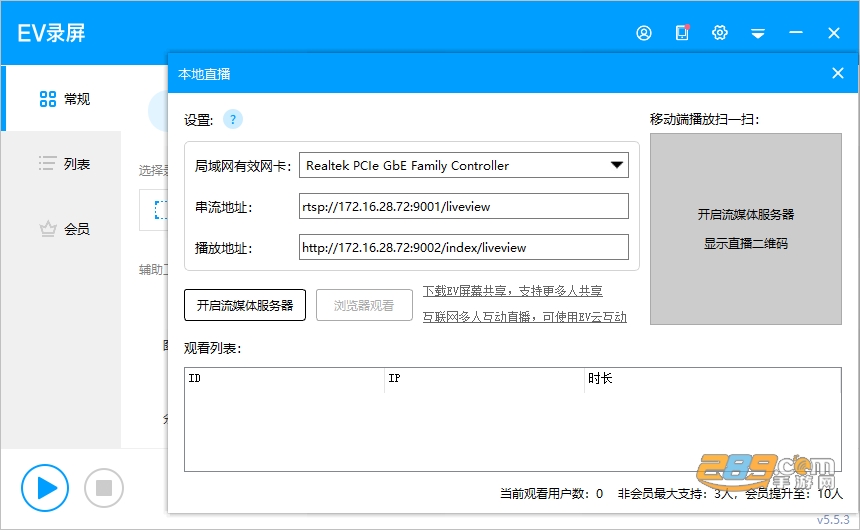Screen dimensions: 860x530
Task: Click the v5.5.3 version label
Action: tap(833, 520)
